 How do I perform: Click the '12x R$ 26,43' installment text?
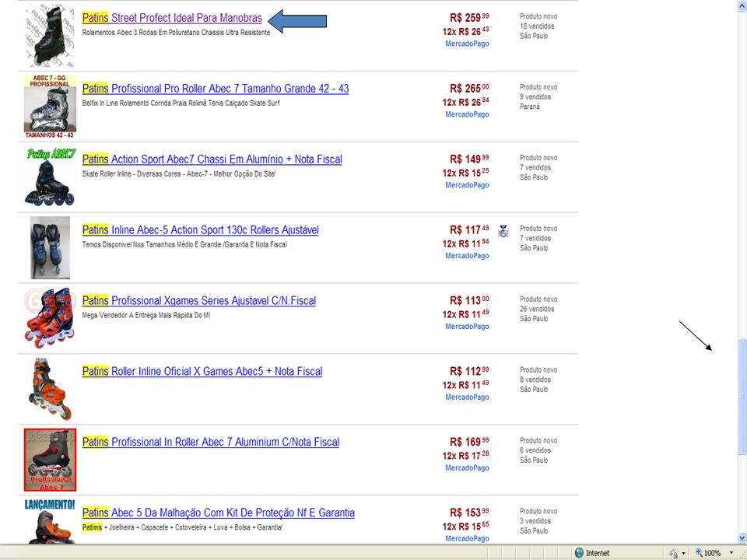465,31
